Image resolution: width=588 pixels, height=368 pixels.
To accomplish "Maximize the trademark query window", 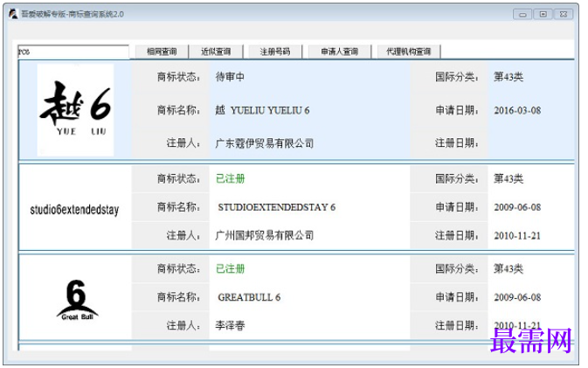I will (543, 14).
